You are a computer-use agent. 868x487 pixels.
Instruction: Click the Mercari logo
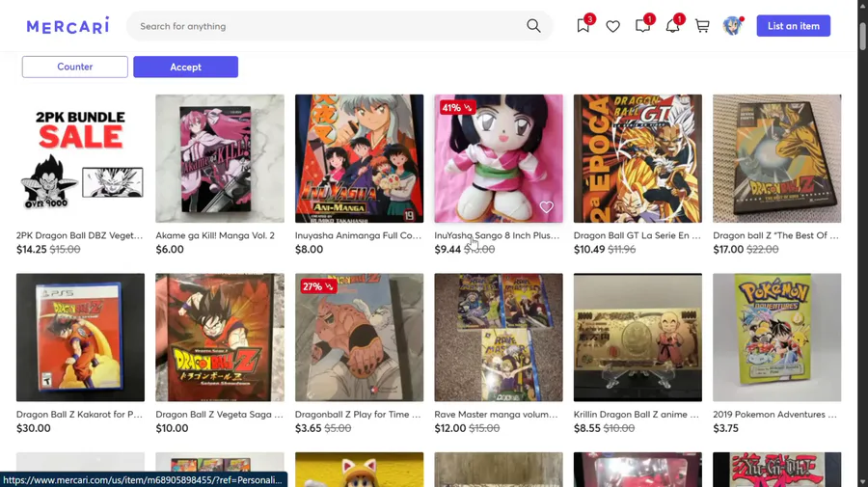[68, 25]
